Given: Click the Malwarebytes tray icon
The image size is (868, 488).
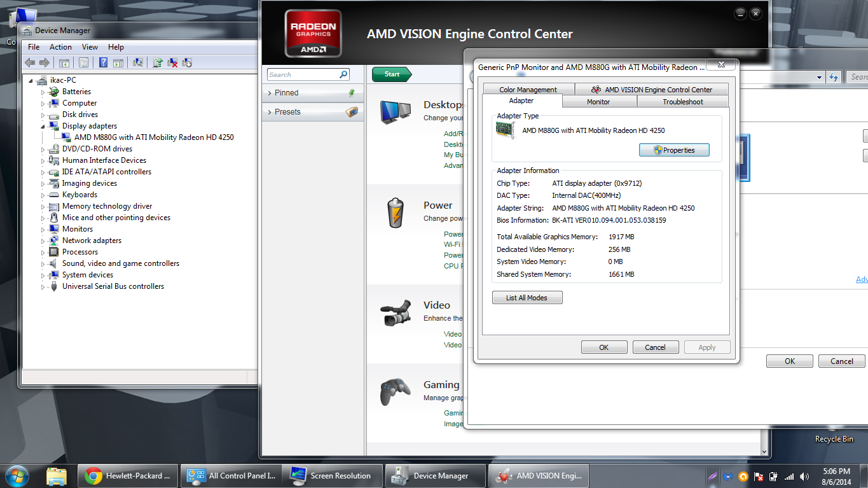Looking at the screenshot, I should (x=728, y=476).
